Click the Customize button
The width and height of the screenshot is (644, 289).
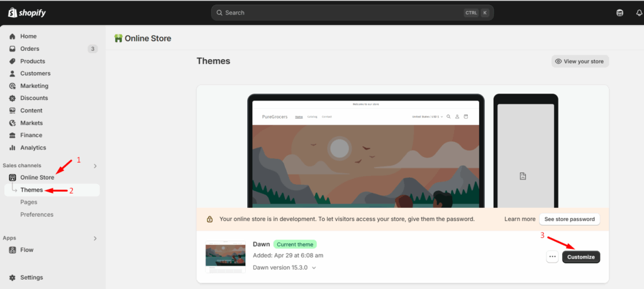tap(580, 257)
